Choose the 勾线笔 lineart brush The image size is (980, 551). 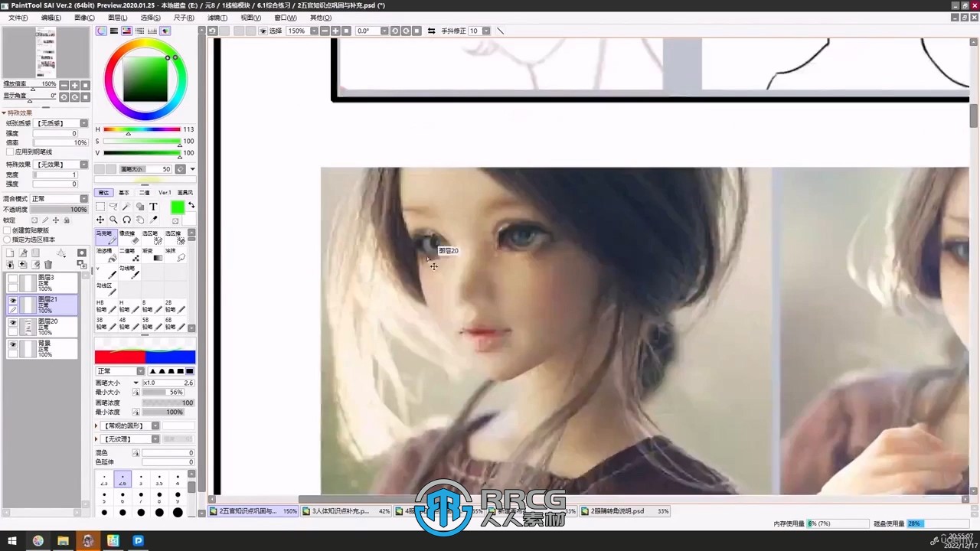[129, 273]
